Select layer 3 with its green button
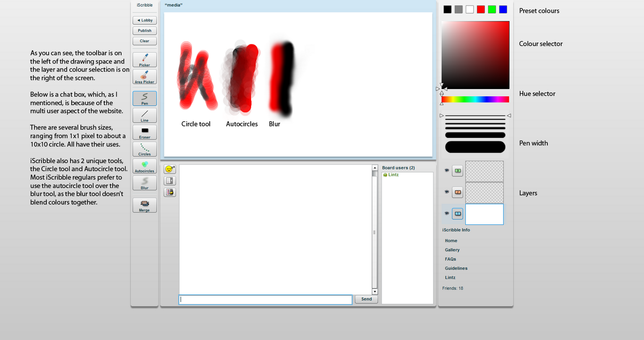 pyautogui.click(x=458, y=171)
